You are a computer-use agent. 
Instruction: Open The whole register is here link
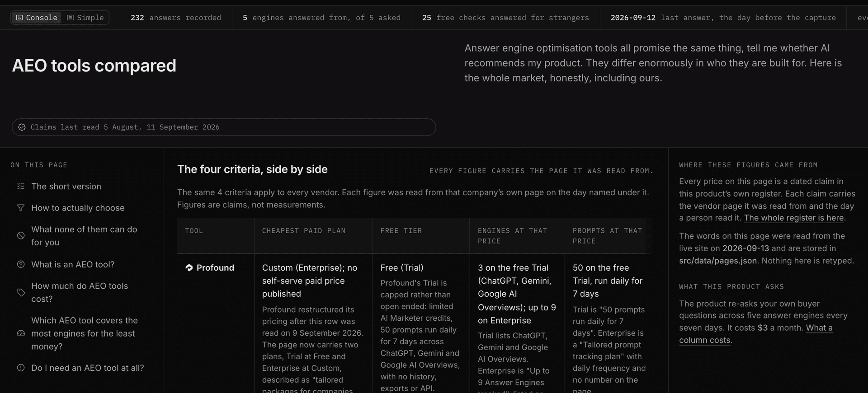click(794, 218)
